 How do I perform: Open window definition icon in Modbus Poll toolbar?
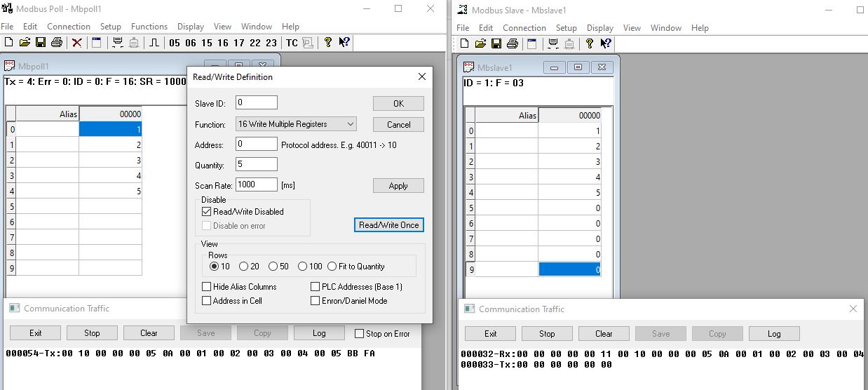tap(97, 43)
